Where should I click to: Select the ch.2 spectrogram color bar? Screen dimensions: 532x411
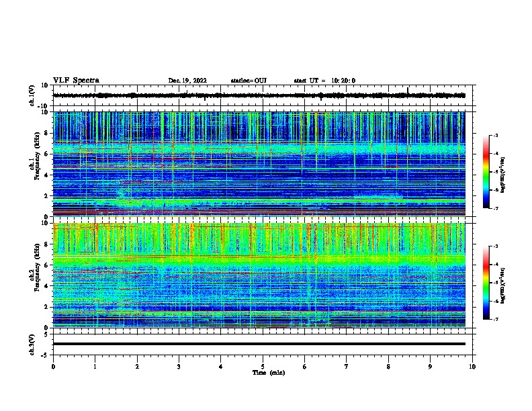click(x=486, y=283)
